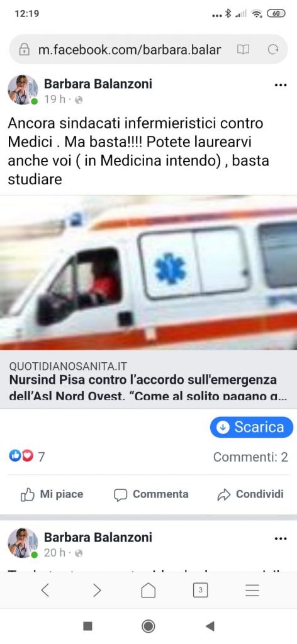
Task: Open reader mode book icon
Action: [x=243, y=50]
